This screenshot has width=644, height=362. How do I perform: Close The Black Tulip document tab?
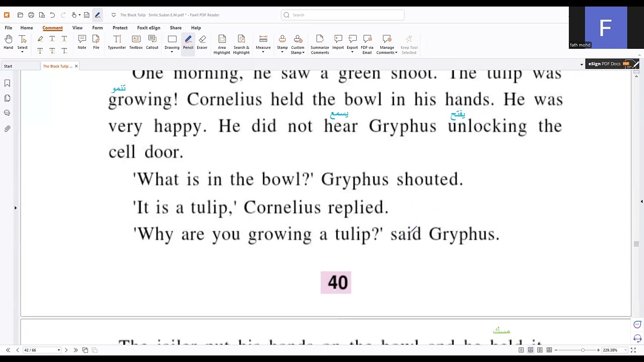[76, 66]
